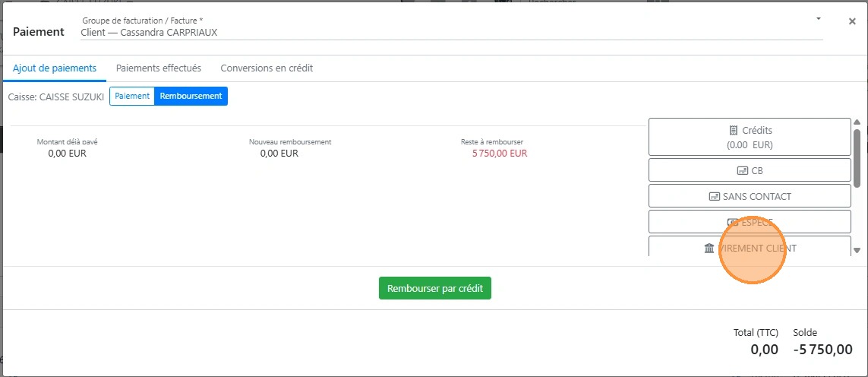The height and width of the screenshot is (377, 868).
Task: Select the Remboursement mode toggle
Action: (191, 97)
